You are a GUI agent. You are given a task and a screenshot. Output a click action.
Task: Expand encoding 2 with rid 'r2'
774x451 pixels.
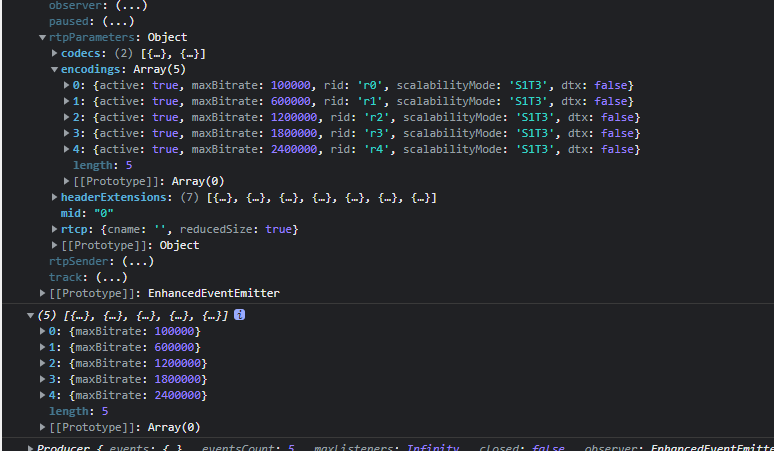pos(66,117)
